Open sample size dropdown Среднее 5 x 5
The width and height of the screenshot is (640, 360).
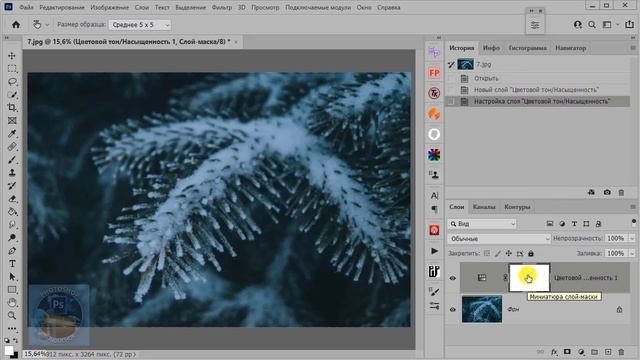click(140, 25)
